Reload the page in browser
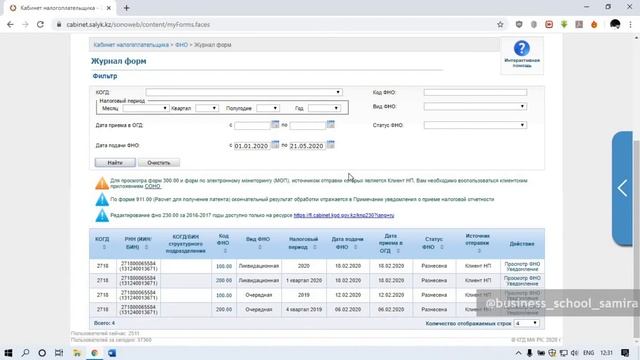Viewport: 640px width, 360px height. pyautogui.click(x=40, y=24)
